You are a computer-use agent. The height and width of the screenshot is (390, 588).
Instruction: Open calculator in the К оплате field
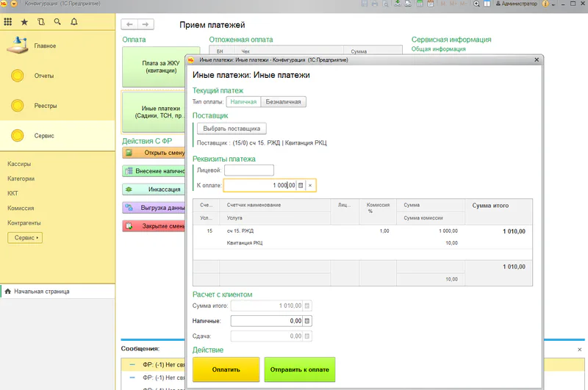click(x=301, y=185)
